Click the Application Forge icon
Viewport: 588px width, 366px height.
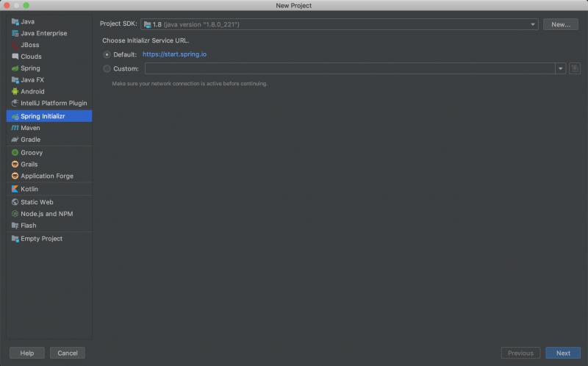tap(15, 176)
